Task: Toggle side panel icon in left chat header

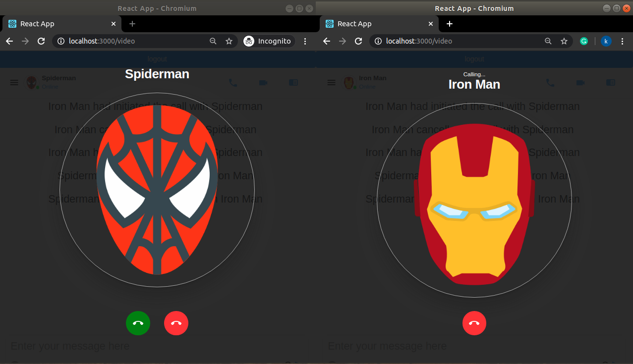Action: pyautogui.click(x=293, y=83)
